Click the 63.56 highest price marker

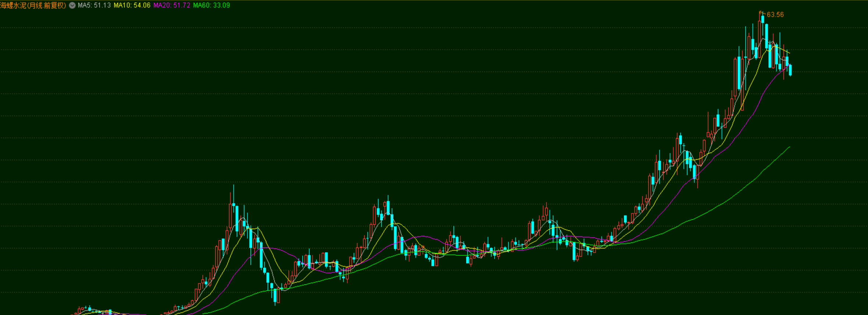(x=775, y=15)
